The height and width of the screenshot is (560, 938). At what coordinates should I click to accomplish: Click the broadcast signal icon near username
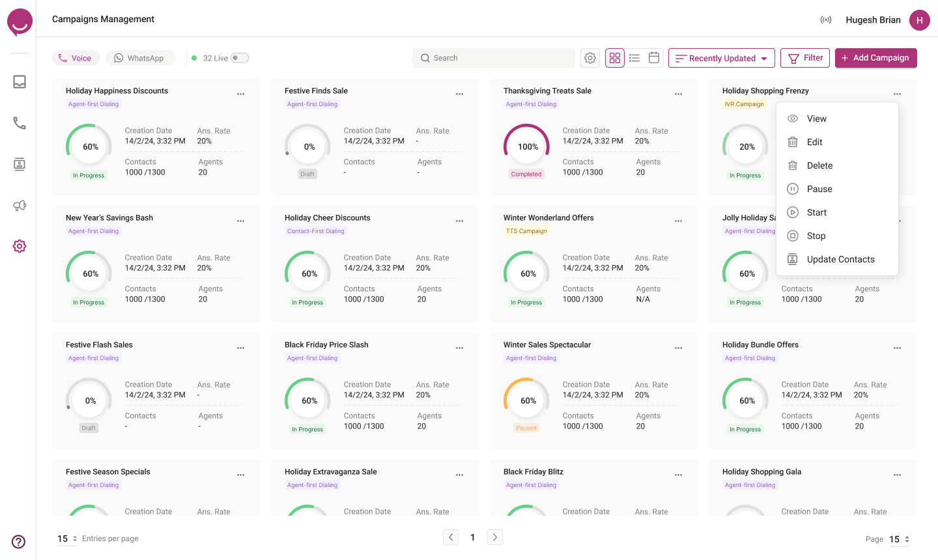[x=826, y=20]
